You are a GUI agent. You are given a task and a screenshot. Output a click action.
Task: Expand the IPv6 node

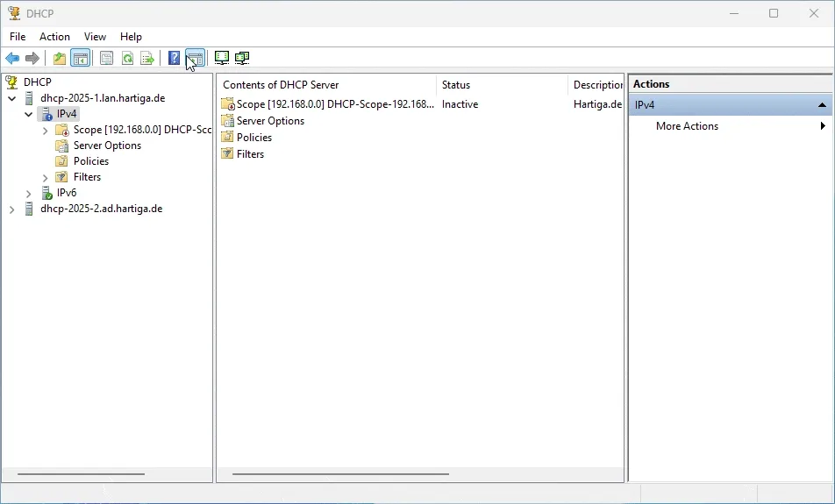point(29,194)
